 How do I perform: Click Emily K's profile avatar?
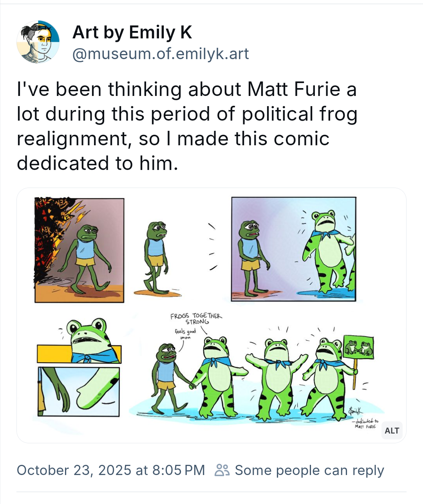coord(38,42)
